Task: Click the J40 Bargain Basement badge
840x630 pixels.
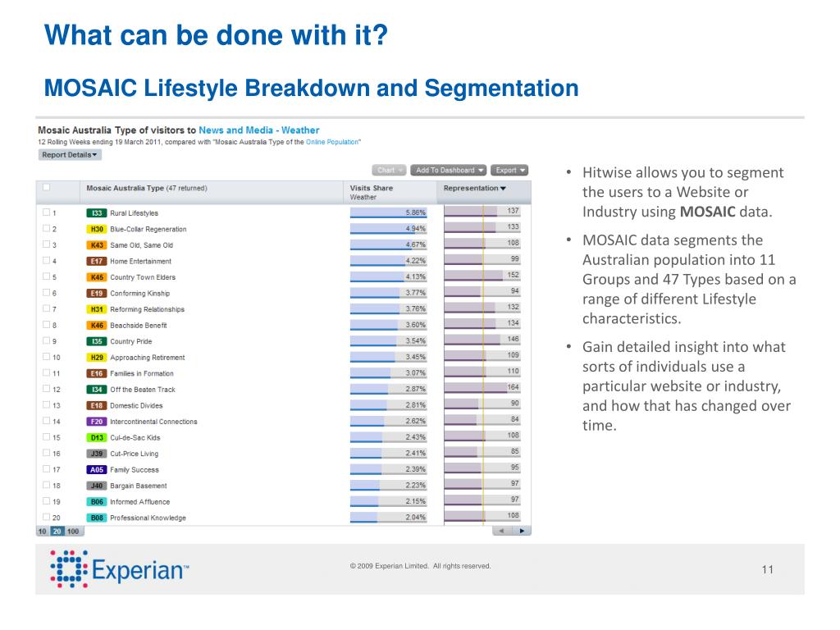Action: [x=97, y=486]
